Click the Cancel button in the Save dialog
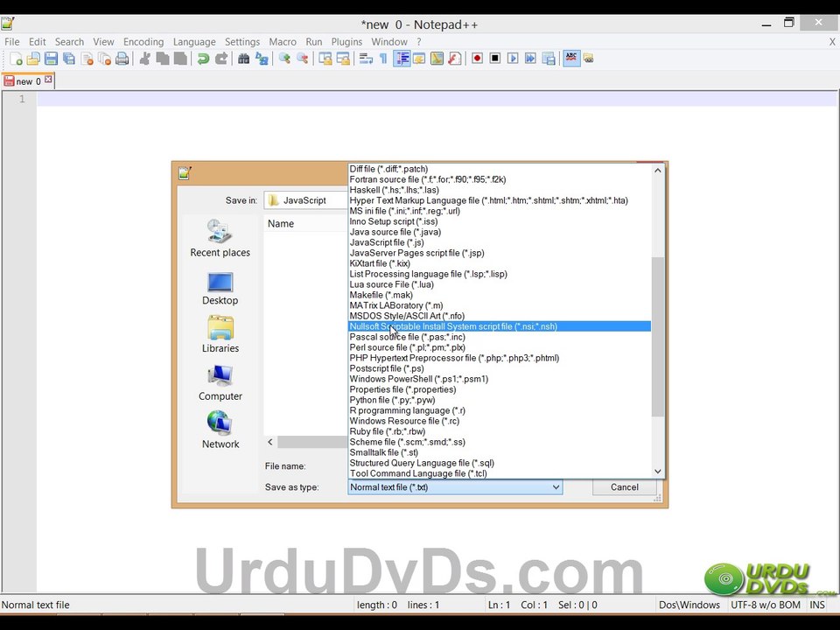Screen dimensions: 840x630 click(624, 487)
